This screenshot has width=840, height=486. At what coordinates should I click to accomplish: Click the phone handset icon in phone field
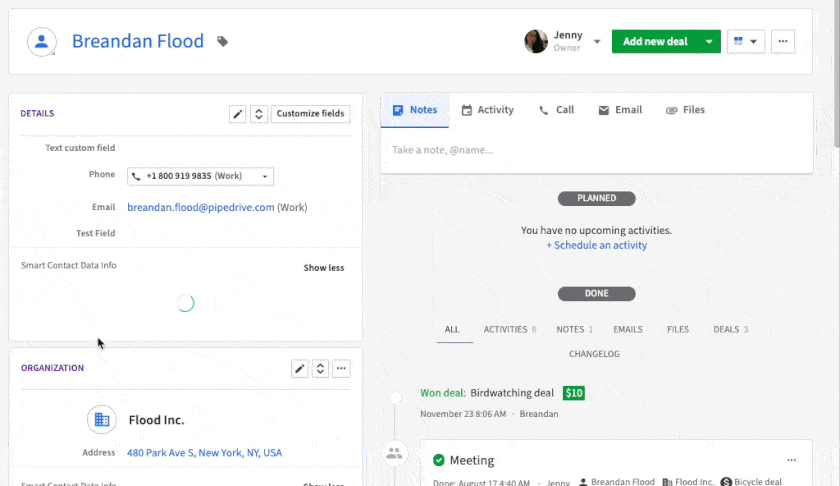pos(136,176)
